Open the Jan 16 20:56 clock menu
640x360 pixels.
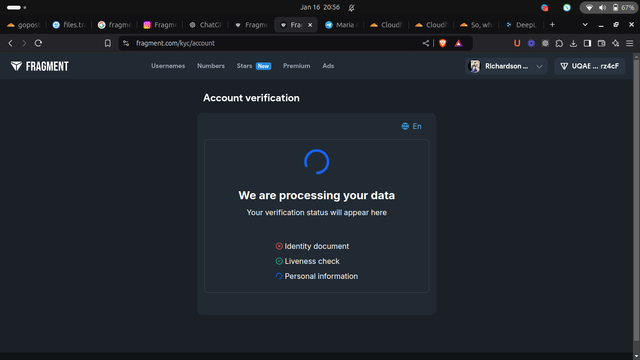[x=320, y=7]
